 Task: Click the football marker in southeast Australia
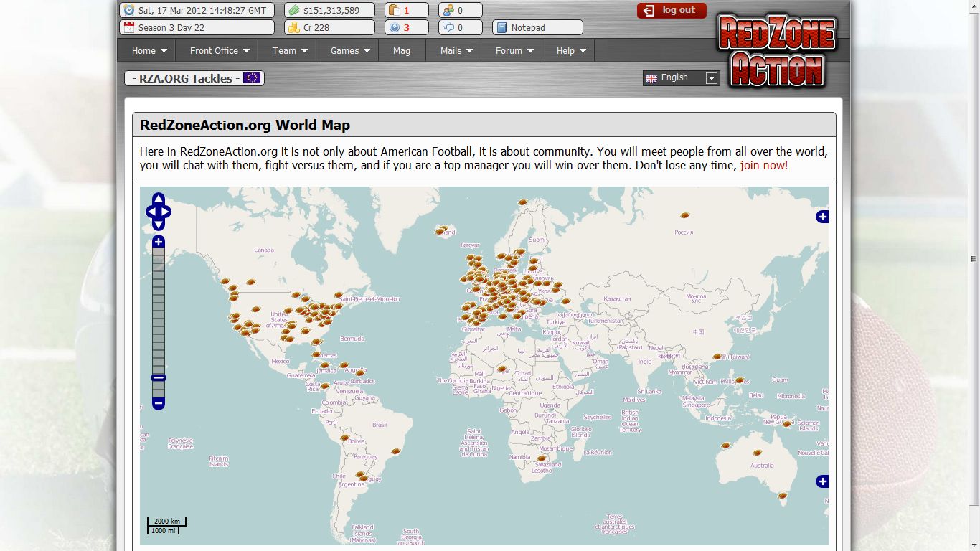[783, 495]
